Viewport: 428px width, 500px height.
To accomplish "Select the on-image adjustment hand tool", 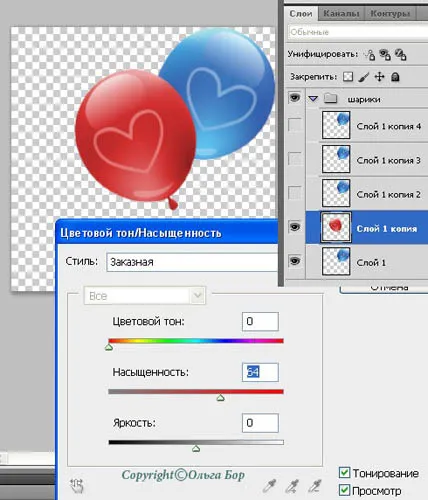I will click(77, 486).
